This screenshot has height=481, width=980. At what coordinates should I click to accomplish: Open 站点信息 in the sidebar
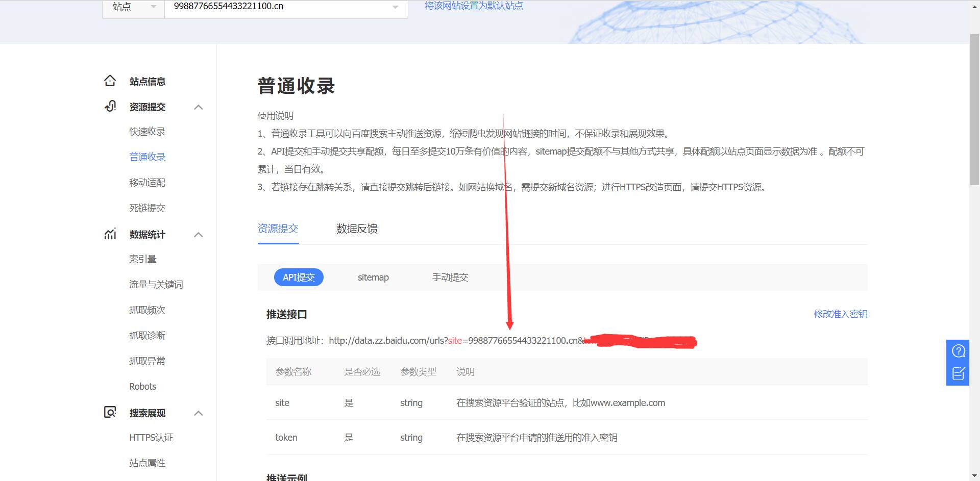click(147, 82)
